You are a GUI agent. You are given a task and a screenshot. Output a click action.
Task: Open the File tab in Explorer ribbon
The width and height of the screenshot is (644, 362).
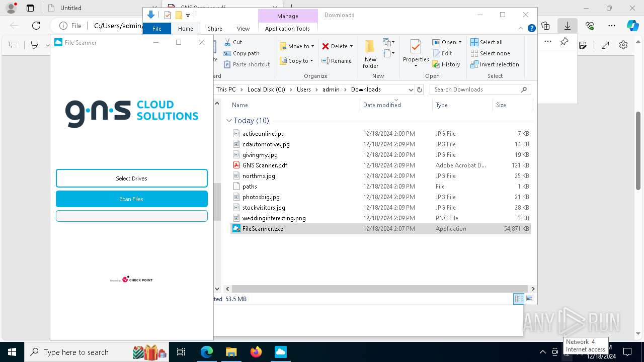(157, 29)
